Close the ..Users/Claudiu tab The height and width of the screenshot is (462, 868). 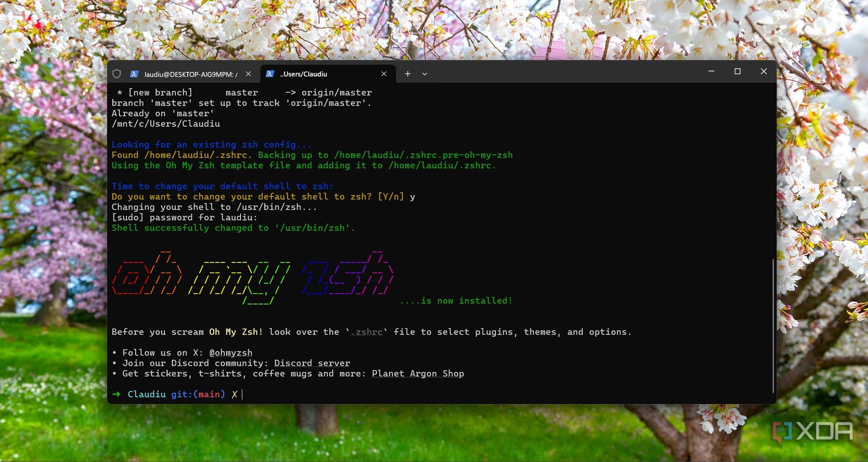point(384,74)
